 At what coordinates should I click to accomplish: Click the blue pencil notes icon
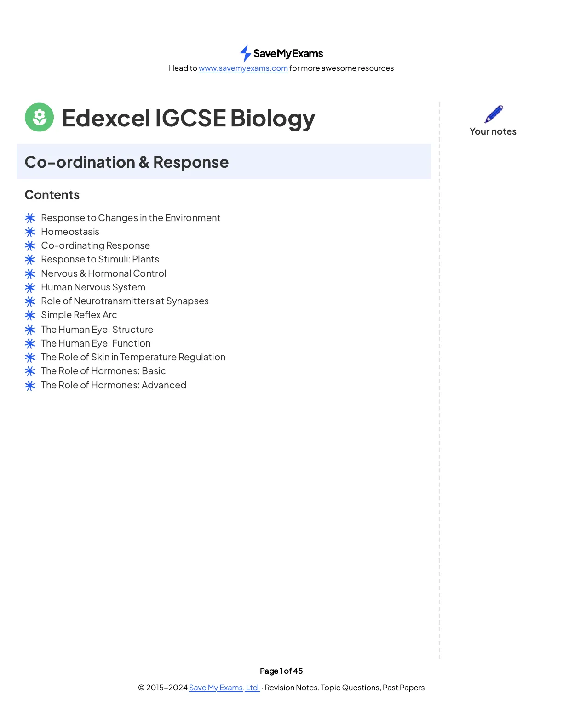(494, 114)
